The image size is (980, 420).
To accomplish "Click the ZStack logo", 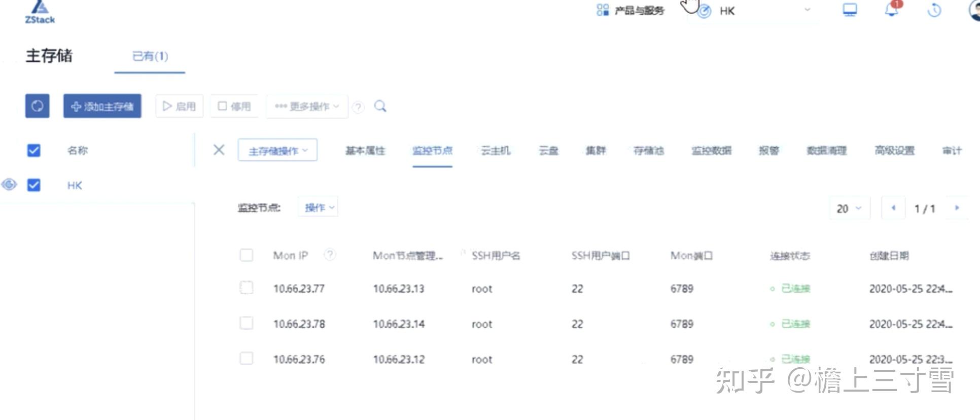I will pos(40,12).
